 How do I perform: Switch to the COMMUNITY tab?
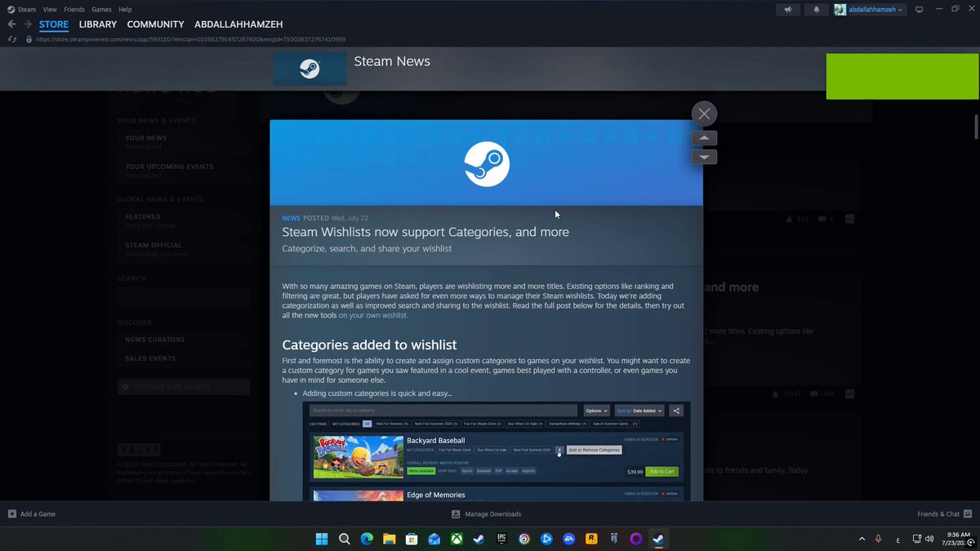pyautogui.click(x=155, y=24)
